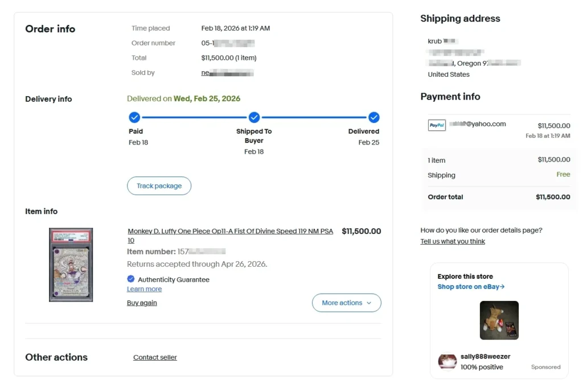Click the sponsored store plush toy image
The width and height of the screenshot is (583, 392).
click(499, 320)
